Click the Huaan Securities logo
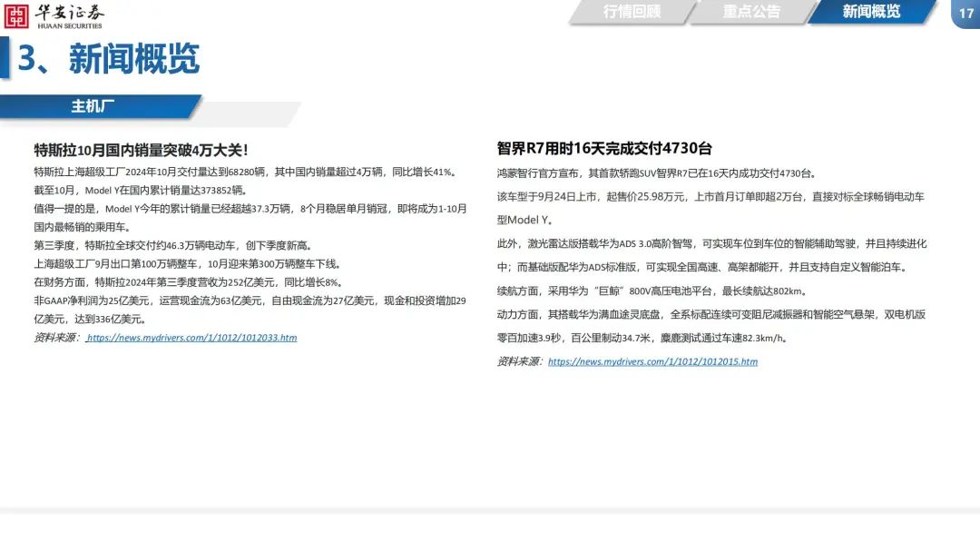This screenshot has width=980, height=552. click(54, 16)
